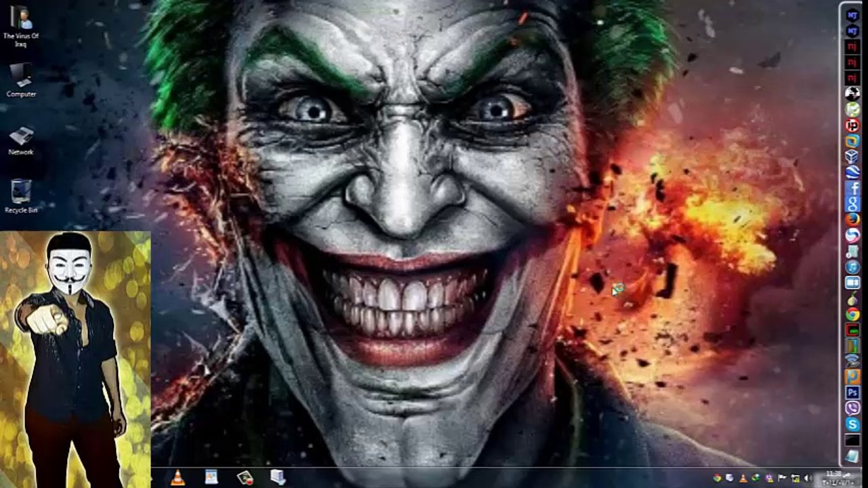Launch Firefox from the side dock

(x=852, y=219)
